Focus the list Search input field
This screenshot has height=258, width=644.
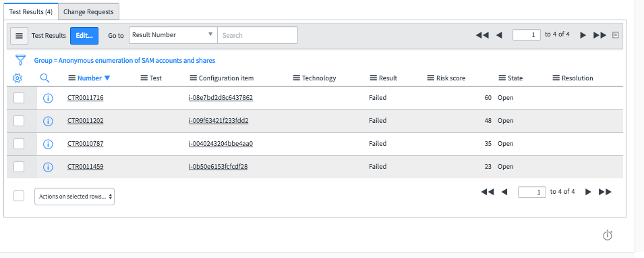click(258, 35)
